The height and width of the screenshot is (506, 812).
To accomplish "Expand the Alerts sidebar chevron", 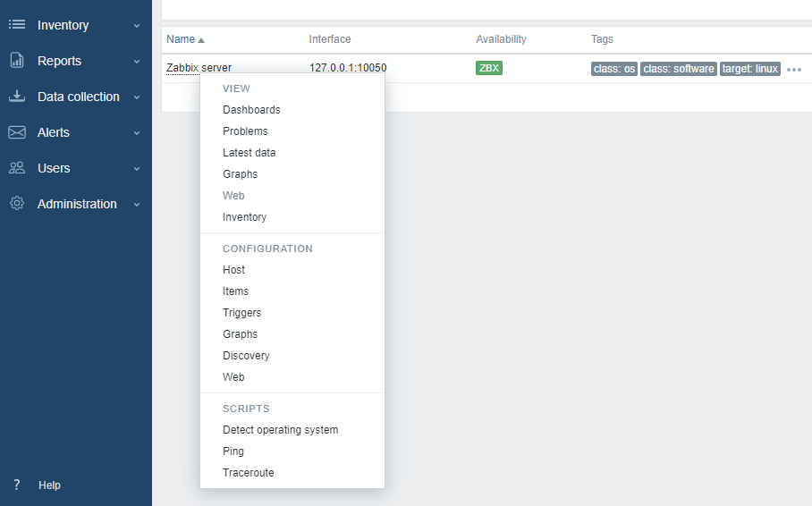I will pos(137,132).
